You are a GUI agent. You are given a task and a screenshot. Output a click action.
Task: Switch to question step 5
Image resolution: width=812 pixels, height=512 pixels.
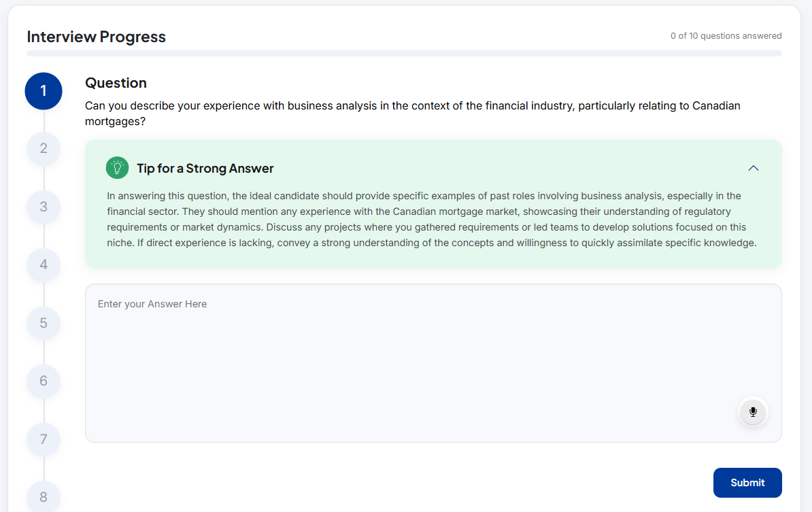click(44, 323)
